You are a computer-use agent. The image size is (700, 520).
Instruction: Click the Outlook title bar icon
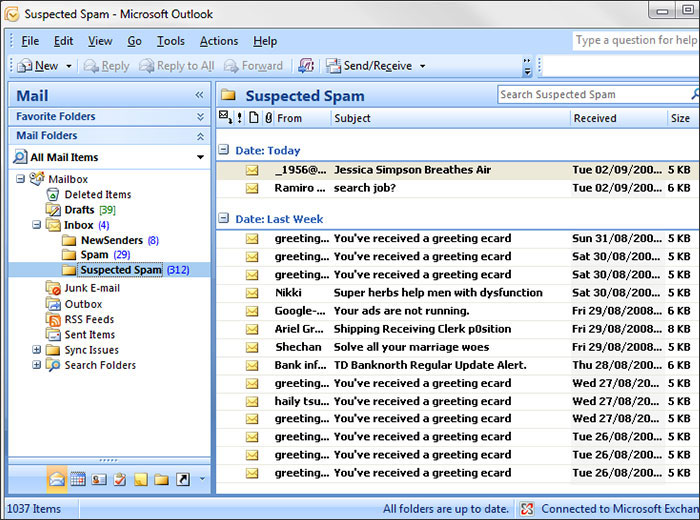click(12, 14)
